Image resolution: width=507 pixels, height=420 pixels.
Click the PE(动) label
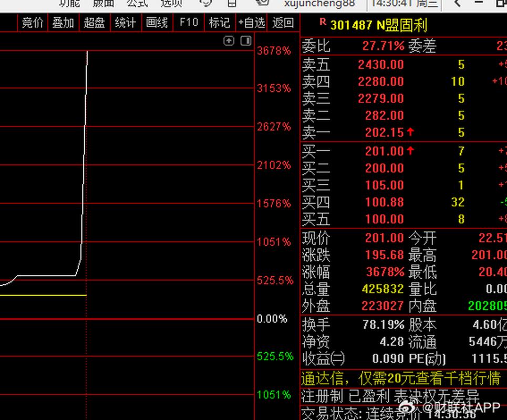[x=427, y=359]
